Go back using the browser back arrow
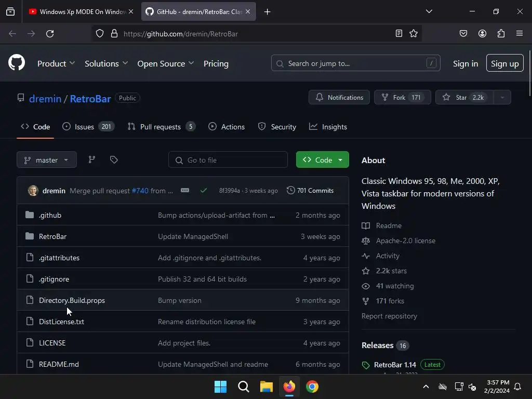 12,34
